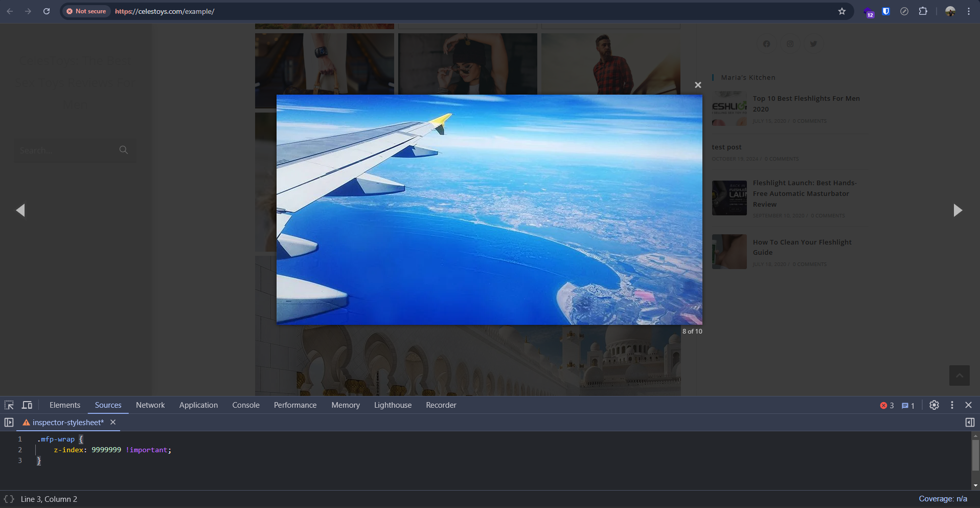
Task: Open the 1 issue indicator
Action: point(908,406)
